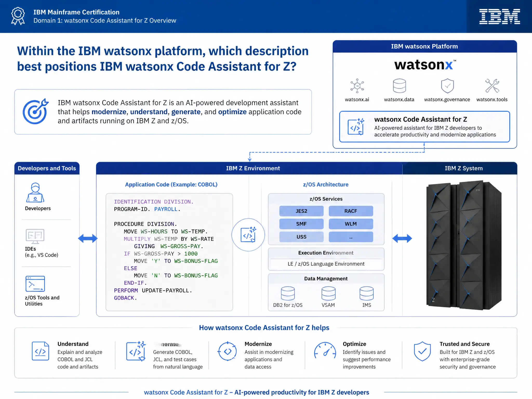The width and height of the screenshot is (532, 399).
Task: Click the watsonx Code Assistant for Z card
Action: pos(424,127)
